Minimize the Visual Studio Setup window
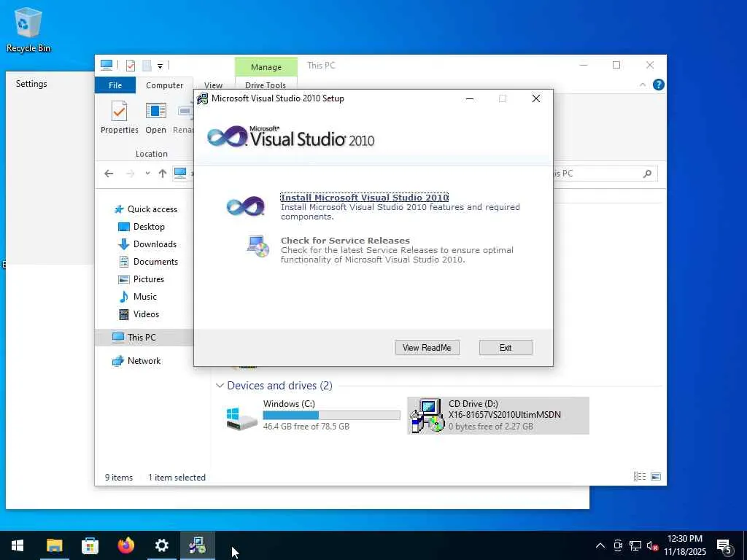 [470, 98]
